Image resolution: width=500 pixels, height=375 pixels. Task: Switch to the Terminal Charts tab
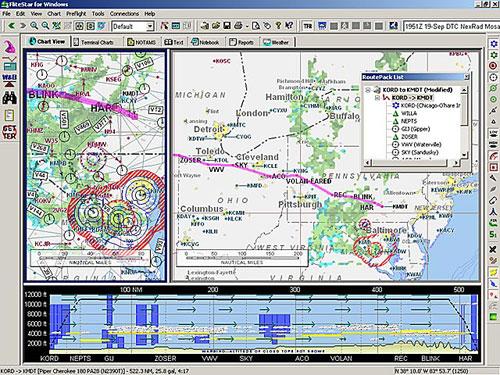[x=94, y=42]
